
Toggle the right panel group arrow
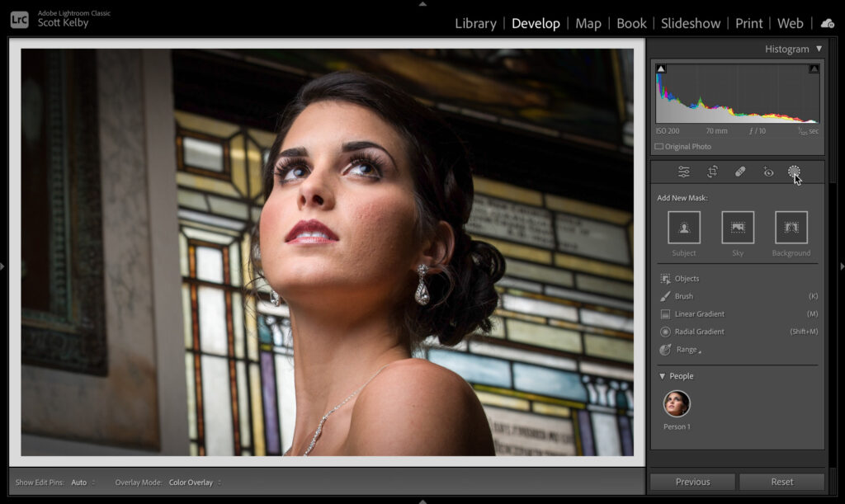(x=842, y=266)
